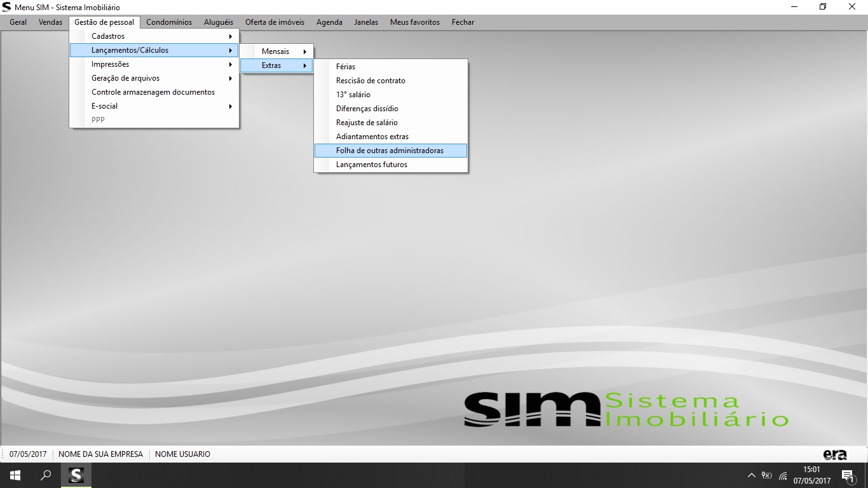Restore down the SIM window
The height and width of the screenshot is (488, 868).
(x=824, y=7)
